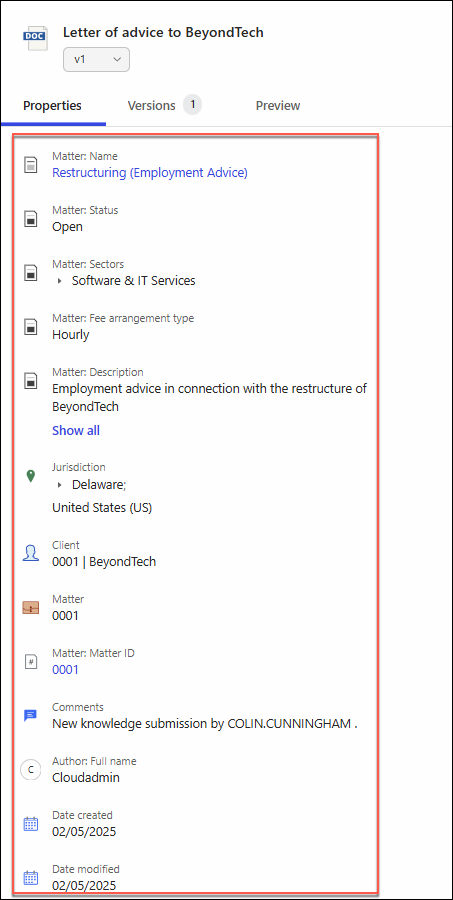Viewport: 453px width, 900px height.
Task: Click the Fee arrangement type icon
Action: click(30, 327)
